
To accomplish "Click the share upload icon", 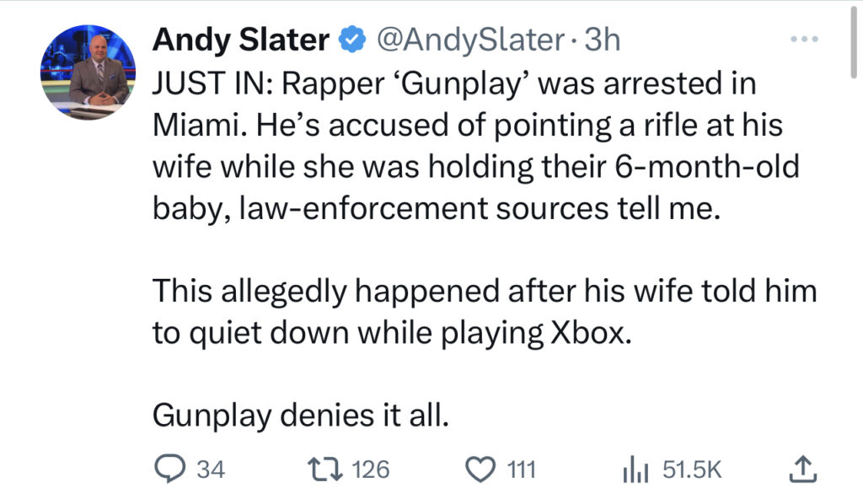I will 803,469.
